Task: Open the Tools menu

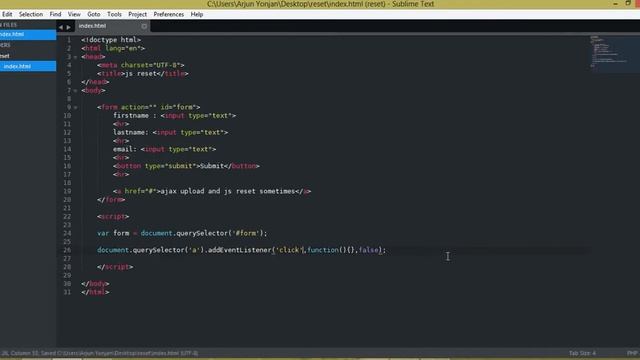Action: click(x=114, y=14)
